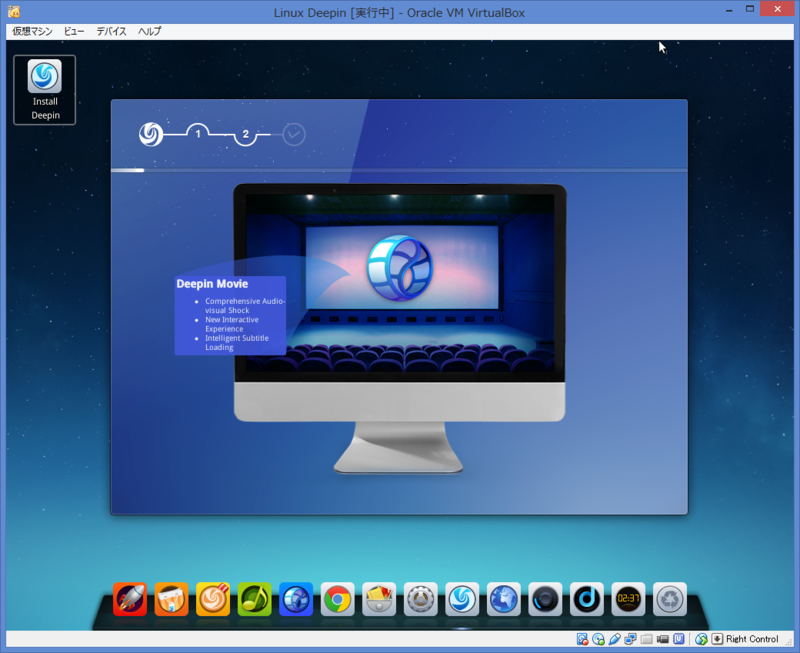The height and width of the screenshot is (653, 800).
Task: Toggle the video capture icon in the status bar
Action: (x=664, y=639)
